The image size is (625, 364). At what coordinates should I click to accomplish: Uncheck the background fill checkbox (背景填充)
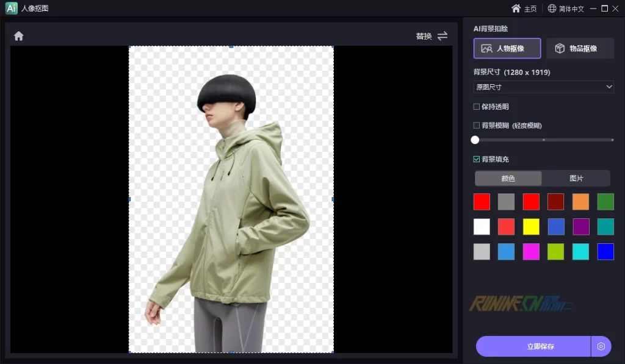(477, 159)
